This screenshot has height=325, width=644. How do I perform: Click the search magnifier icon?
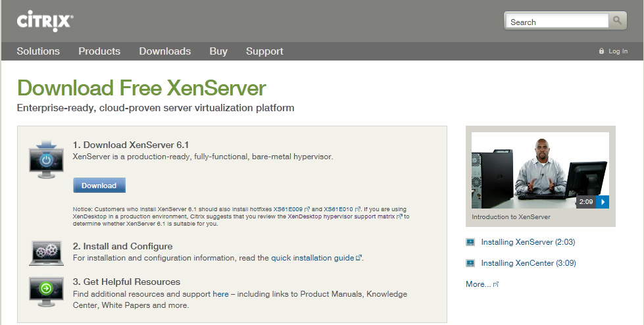(x=617, y=20)
